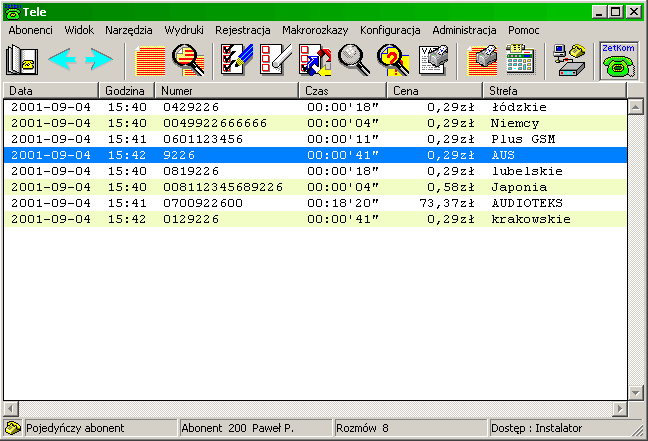
Task: Sort by the Strefa column header
Action: tap(555, 91)
